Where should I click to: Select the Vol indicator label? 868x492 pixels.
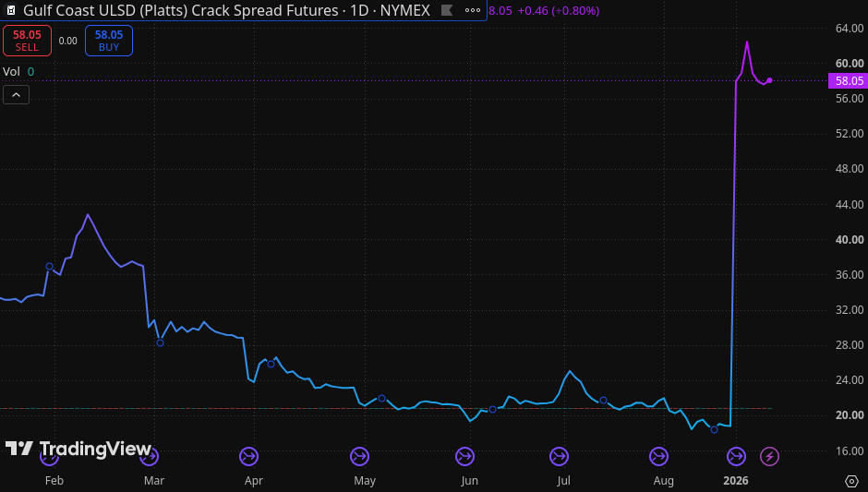[11, 71]
